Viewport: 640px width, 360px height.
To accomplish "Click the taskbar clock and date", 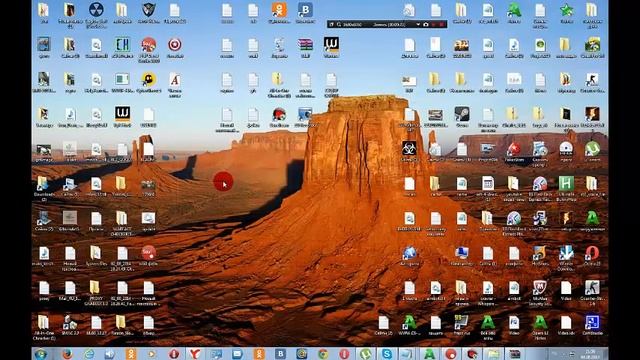I will click(x=590, y=354).
